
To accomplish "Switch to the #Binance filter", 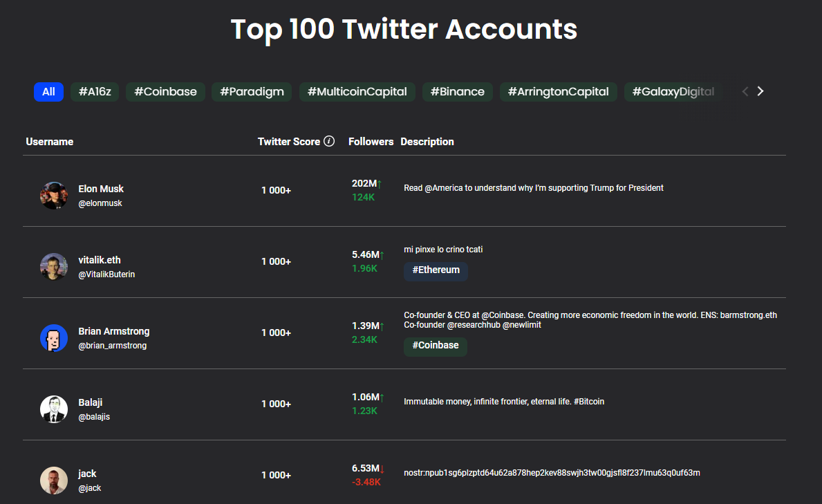I will (457, 92).
